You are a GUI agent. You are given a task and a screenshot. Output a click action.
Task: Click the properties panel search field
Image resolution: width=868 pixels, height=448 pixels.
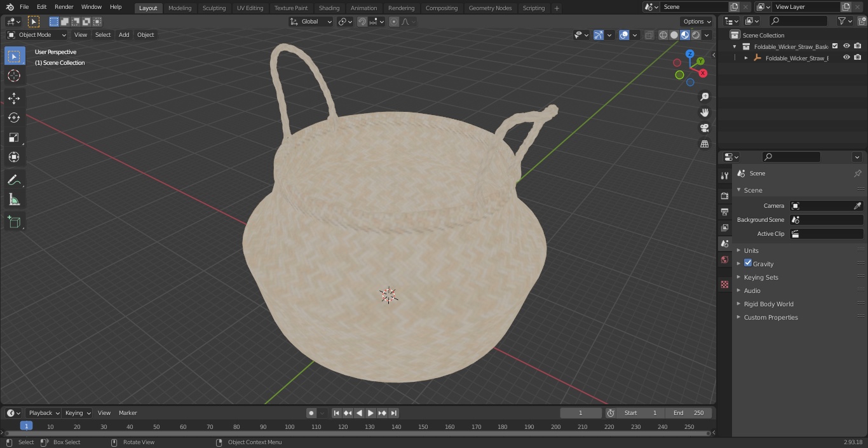coord(791,157)
